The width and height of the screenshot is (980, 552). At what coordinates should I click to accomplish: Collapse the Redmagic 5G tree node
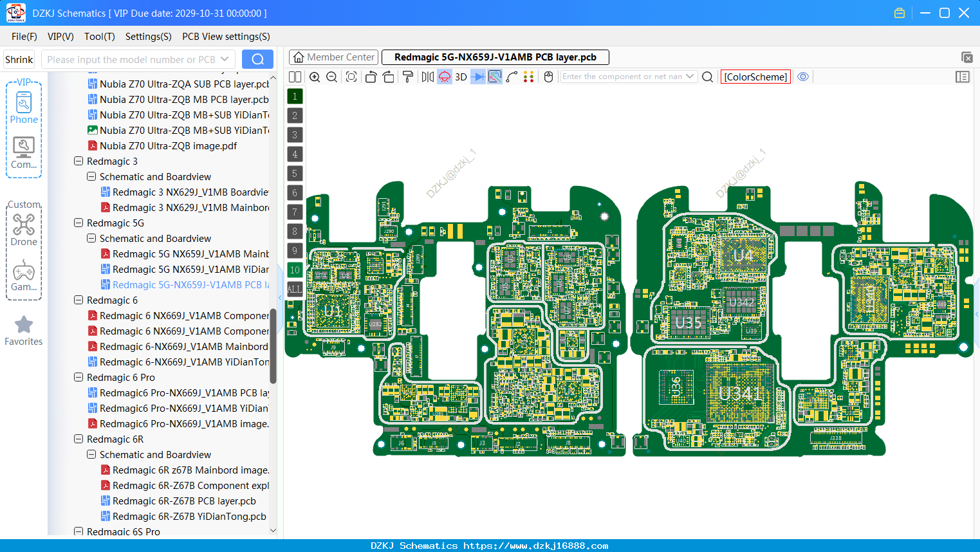click(79, 223)
